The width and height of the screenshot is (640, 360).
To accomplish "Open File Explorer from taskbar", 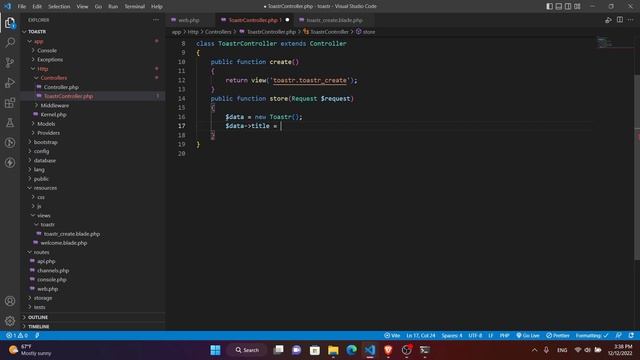I will point(333,350).
